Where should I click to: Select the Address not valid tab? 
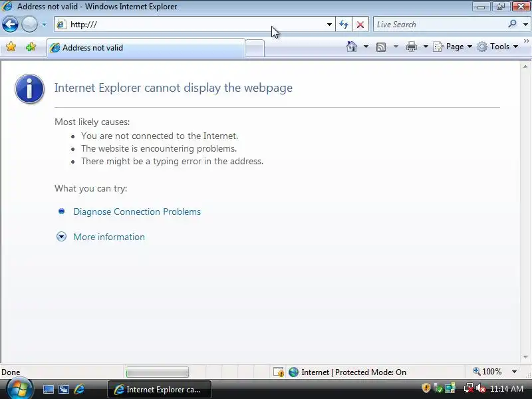pyautogui.click(x=146, y=48)
